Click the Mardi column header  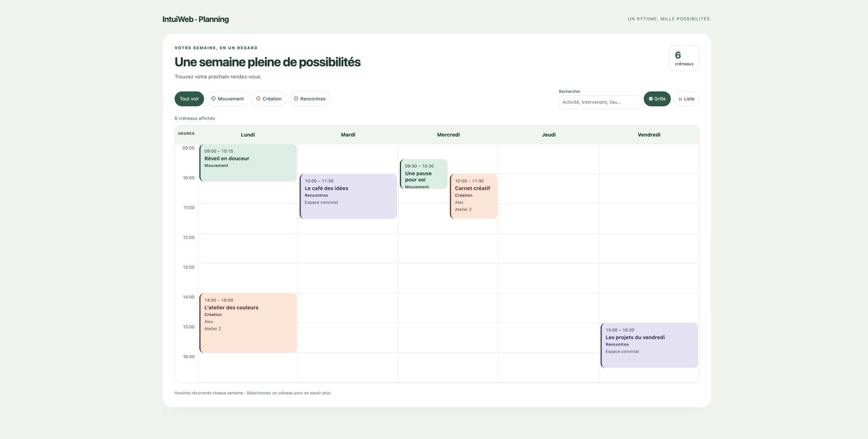click(x=348, y=135)
